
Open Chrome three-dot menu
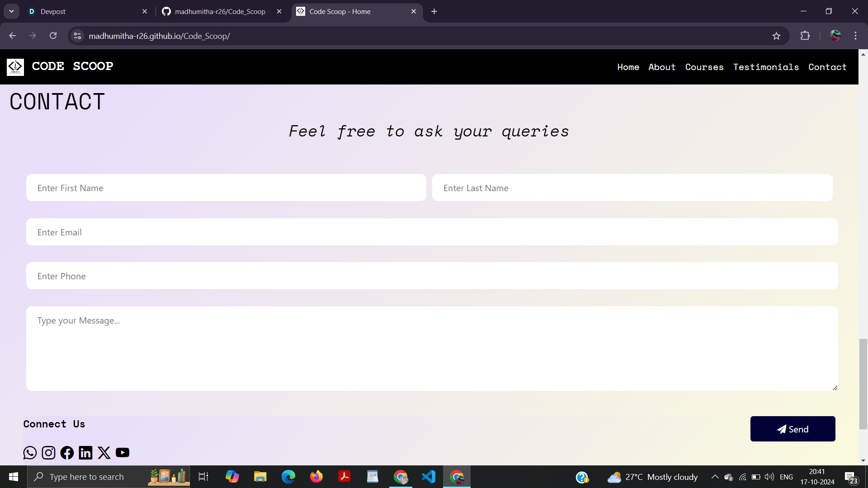[x=855, y=36]
